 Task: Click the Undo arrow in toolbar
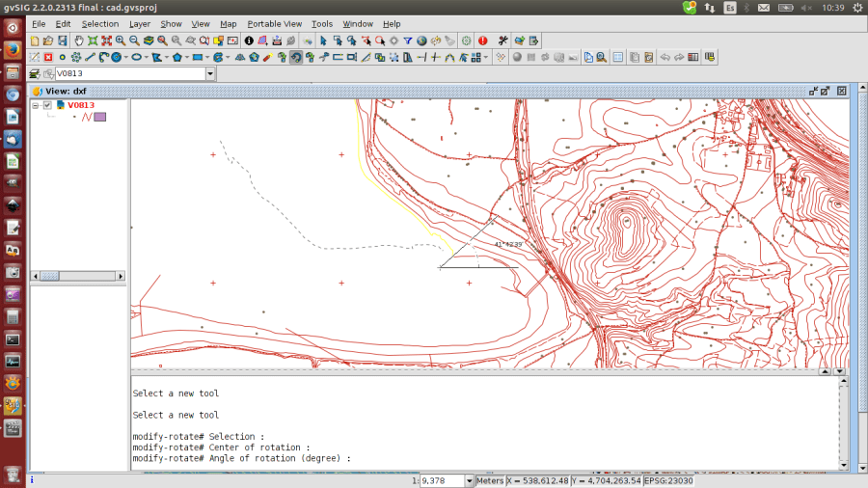[665, 57]
